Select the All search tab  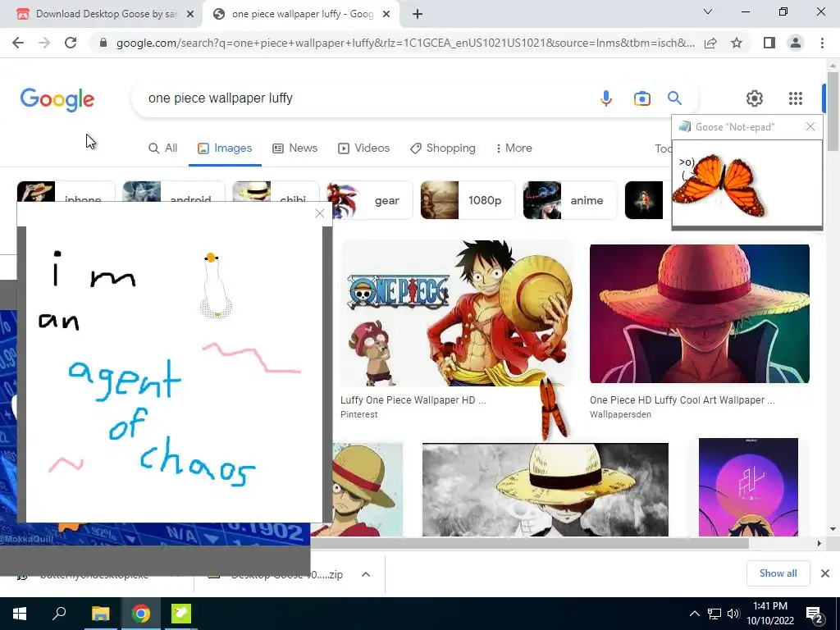pyautogui.click(x=163, y=148)
